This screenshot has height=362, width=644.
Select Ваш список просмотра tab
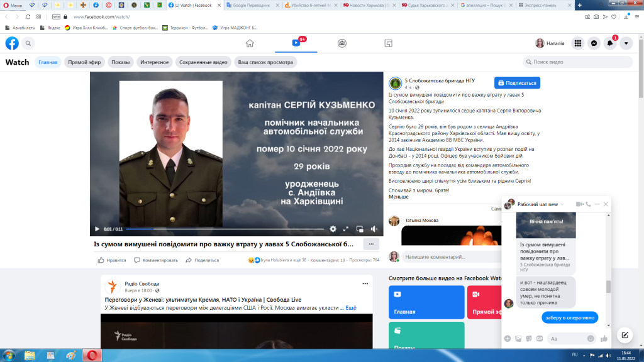pyautogui.click(x=266, y=62)
